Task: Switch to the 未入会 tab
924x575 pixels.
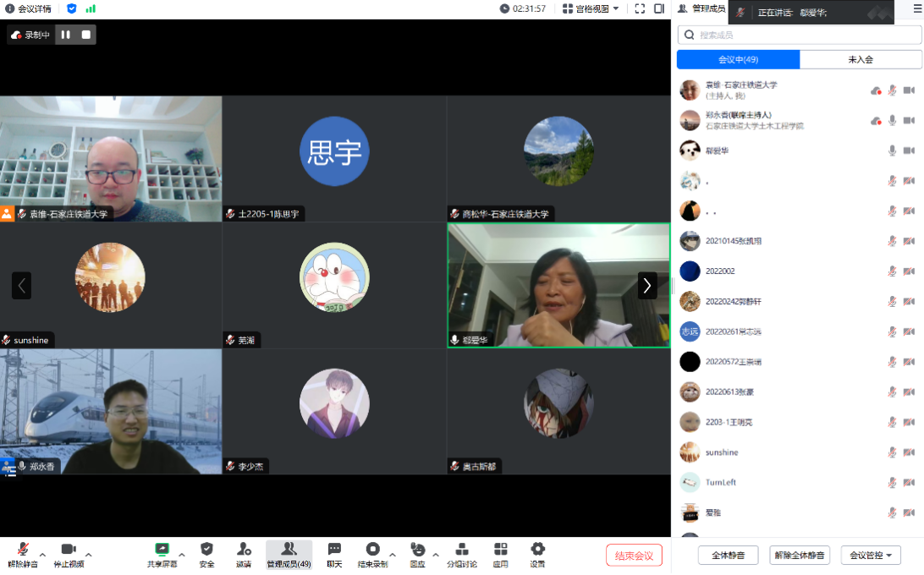Action: click(861, 60)
